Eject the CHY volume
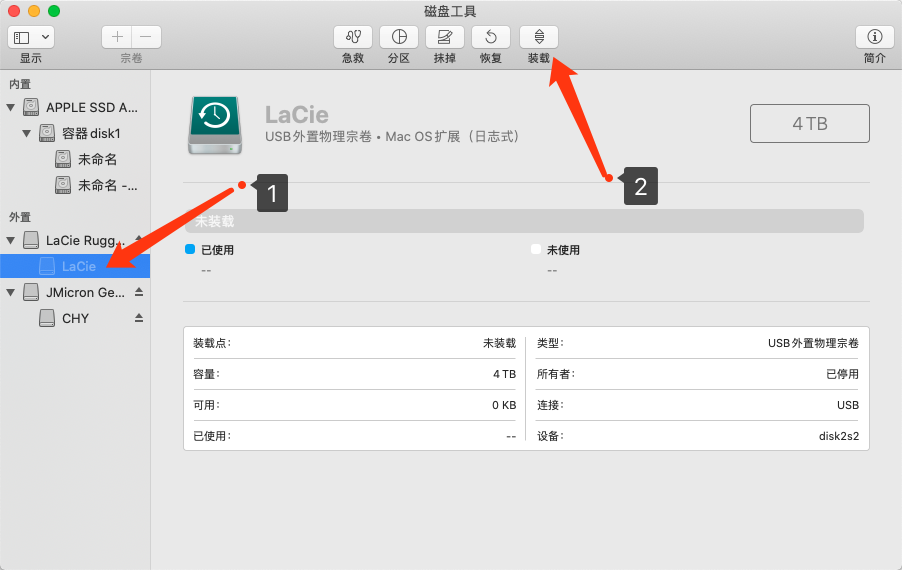902x570 pixels. pyautogui.click(x=139, y=318)
